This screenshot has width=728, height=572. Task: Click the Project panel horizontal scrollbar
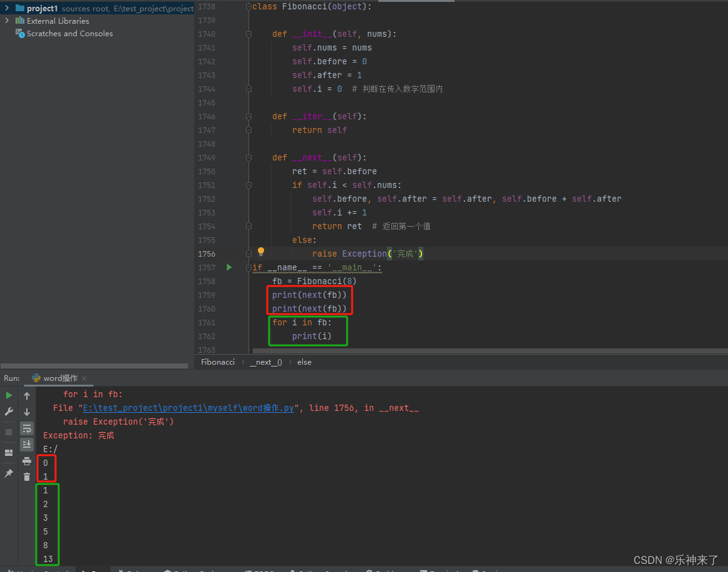pos(94,366)
